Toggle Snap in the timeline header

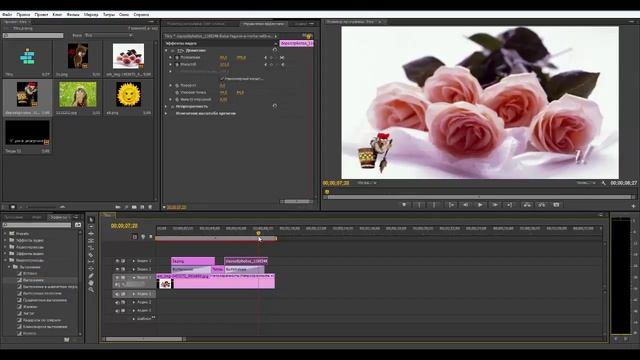[135, 237]
